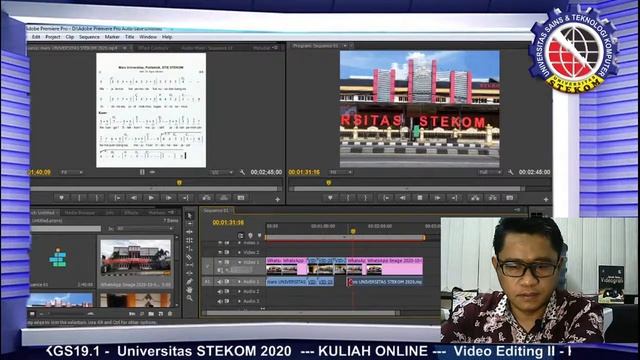The height and width of the screenshot is (360, 640).
Task: Expand the Video 2 track
Action: pyautogui.click(x=240, y=252)
